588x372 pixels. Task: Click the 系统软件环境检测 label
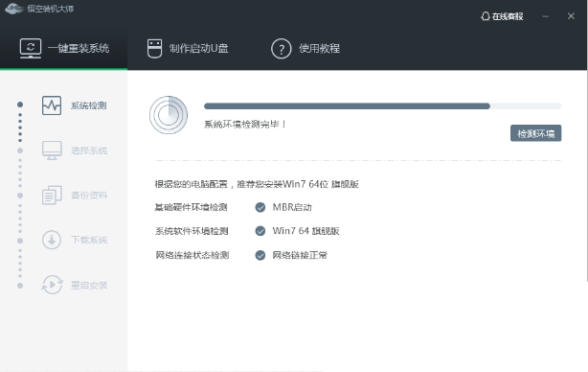pos(192,231)
